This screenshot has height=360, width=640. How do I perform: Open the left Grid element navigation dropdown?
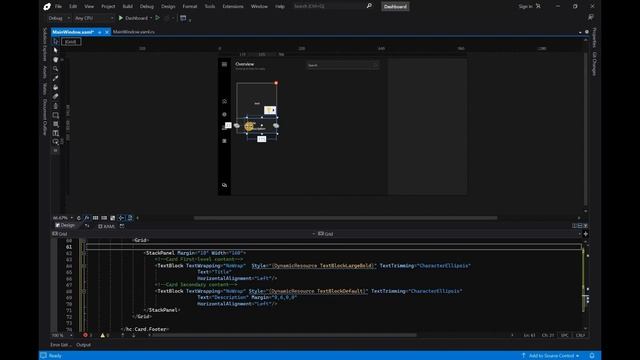point(184,234)
